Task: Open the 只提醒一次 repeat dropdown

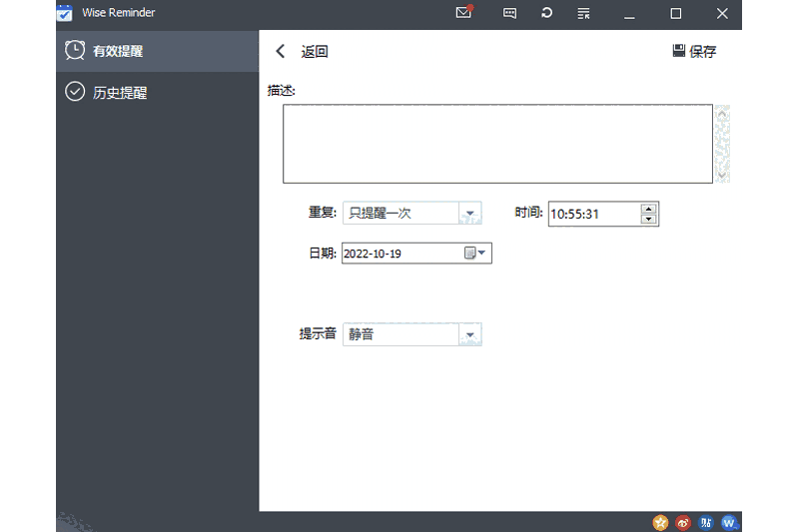Action: pos(469,213)
